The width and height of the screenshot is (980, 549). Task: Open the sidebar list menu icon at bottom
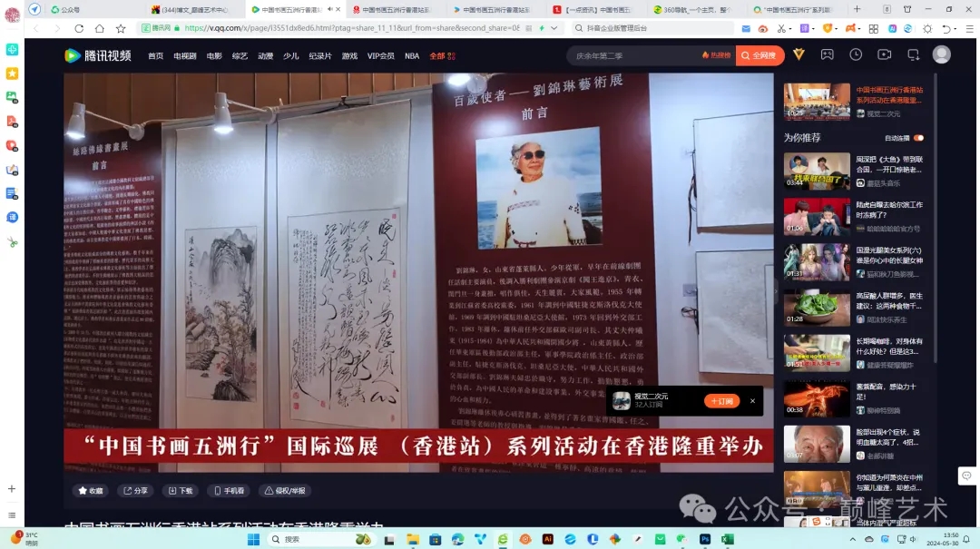(11, 515)
